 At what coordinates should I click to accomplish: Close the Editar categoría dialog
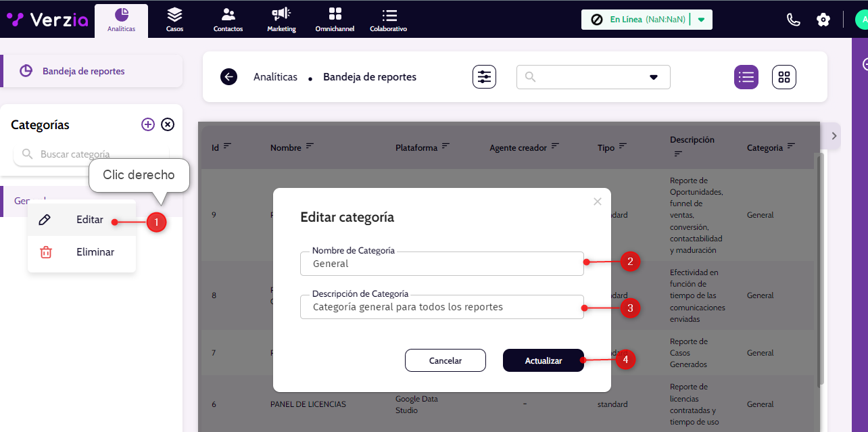(597, 201)
